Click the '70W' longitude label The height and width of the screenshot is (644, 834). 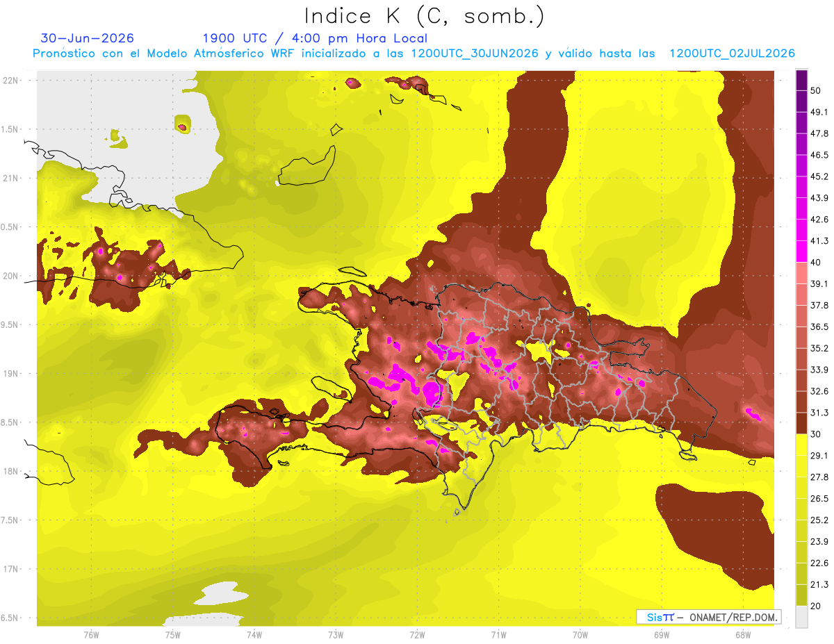coord(580,635)
